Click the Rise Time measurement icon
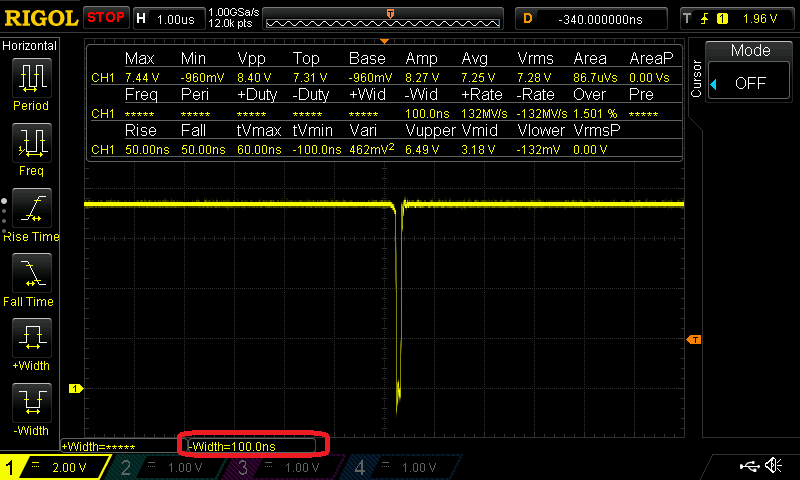800x480 pixels. (31, 209)
